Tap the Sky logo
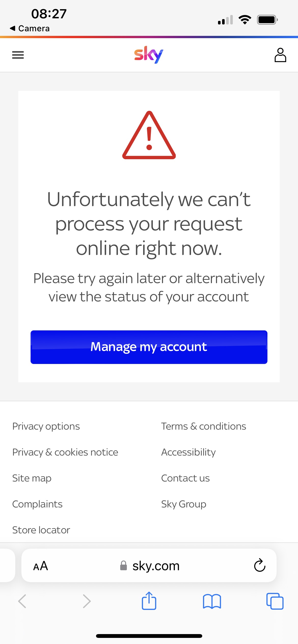Viewport: 298px width, 644px height. [149, 55]
